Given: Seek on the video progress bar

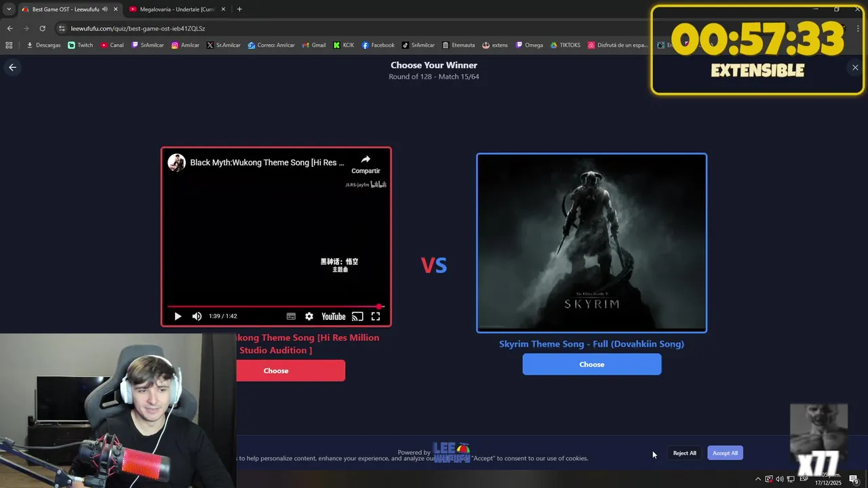Looking at the screenshot, I should 276,306.
